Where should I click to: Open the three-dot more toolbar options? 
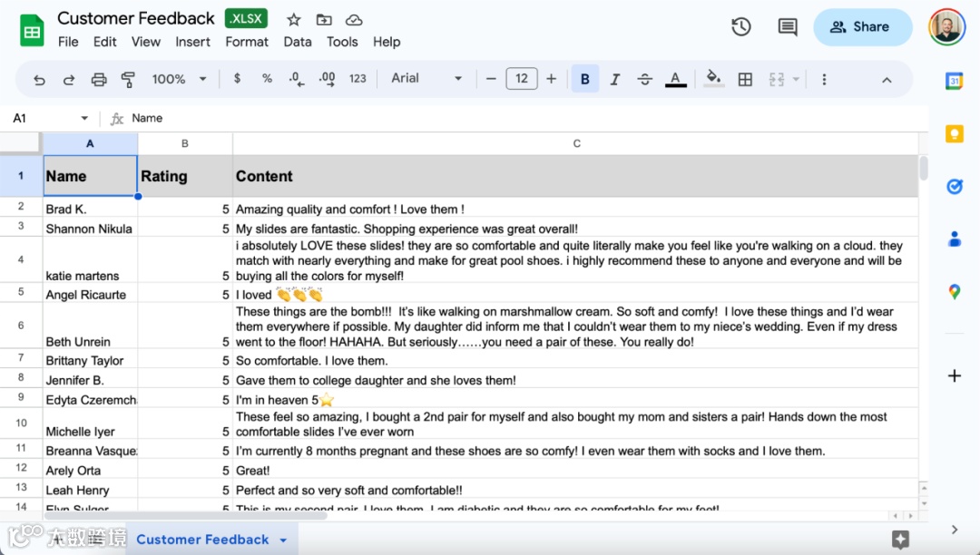(x=824, y=79)
